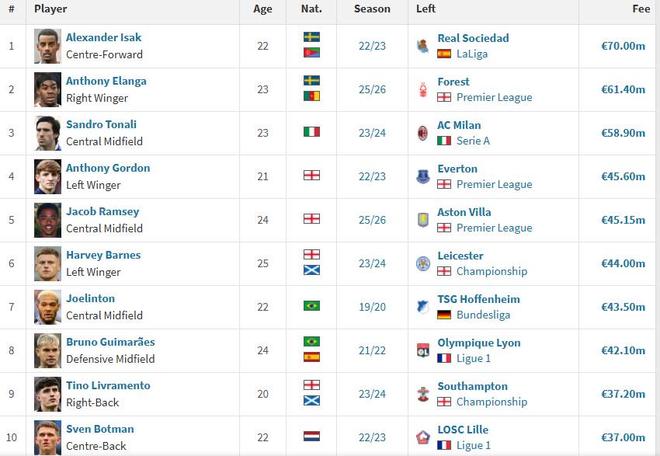Screen dimensions: 660x456
Task: Click Alexander Isak's €70.00m transfer fee
Action: pos(623,46)
